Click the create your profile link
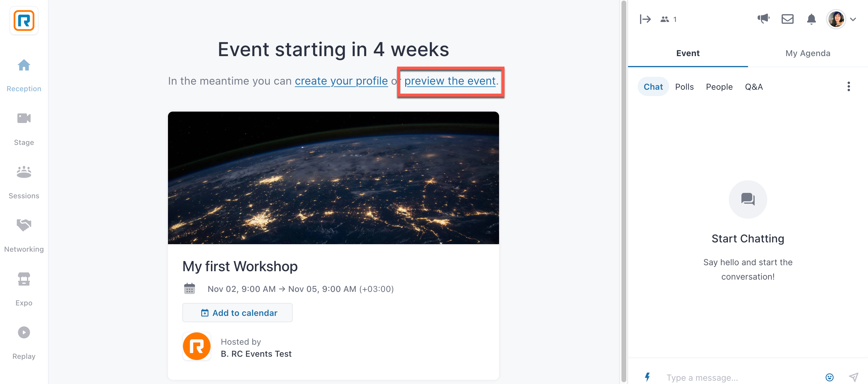This screenshot has width=868, height=384. (341, 81)
